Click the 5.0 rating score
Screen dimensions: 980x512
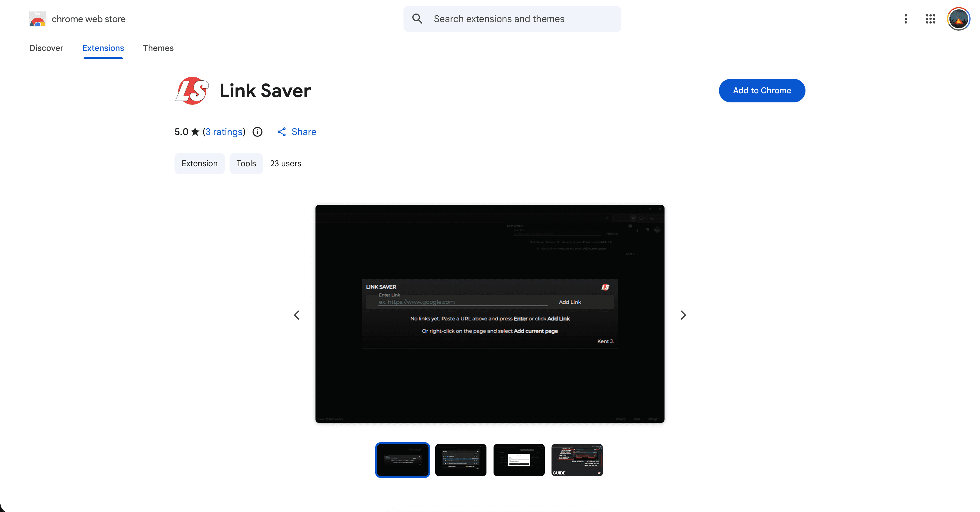[182, 132]
